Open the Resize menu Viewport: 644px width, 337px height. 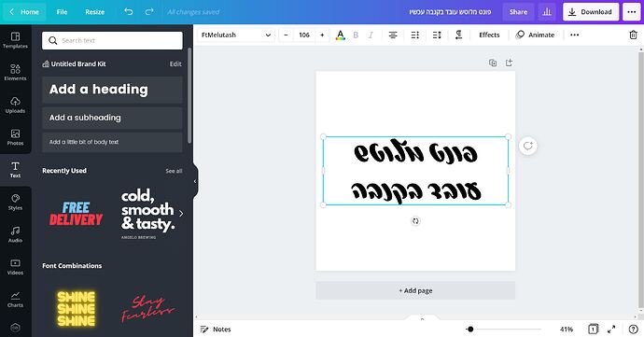[x=95, y=12]
